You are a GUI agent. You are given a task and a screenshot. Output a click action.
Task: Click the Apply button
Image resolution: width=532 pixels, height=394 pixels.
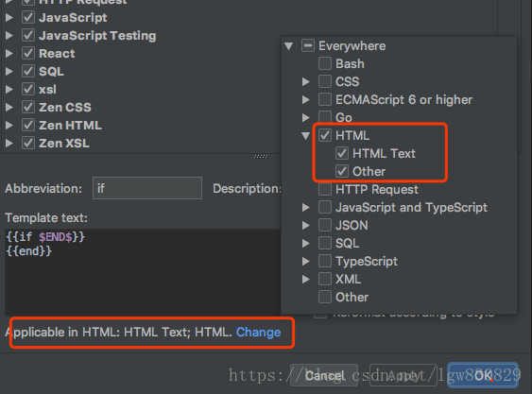click(403, 375)
